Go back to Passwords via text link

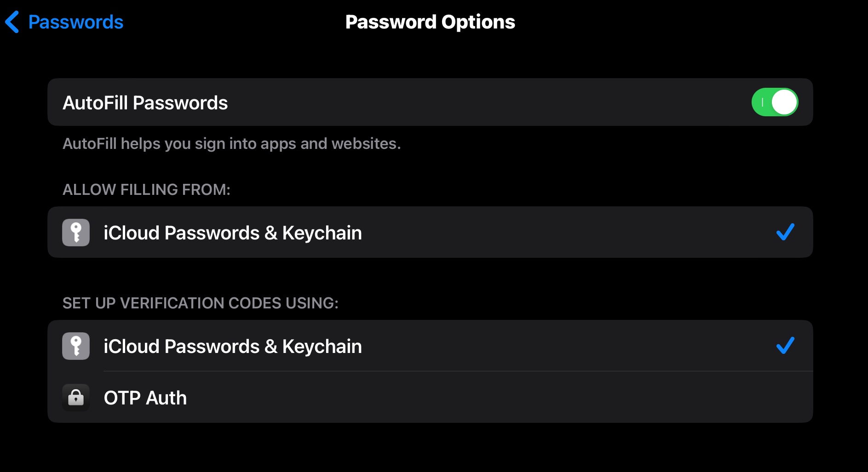pyautogui.click(x=76, y=22)
